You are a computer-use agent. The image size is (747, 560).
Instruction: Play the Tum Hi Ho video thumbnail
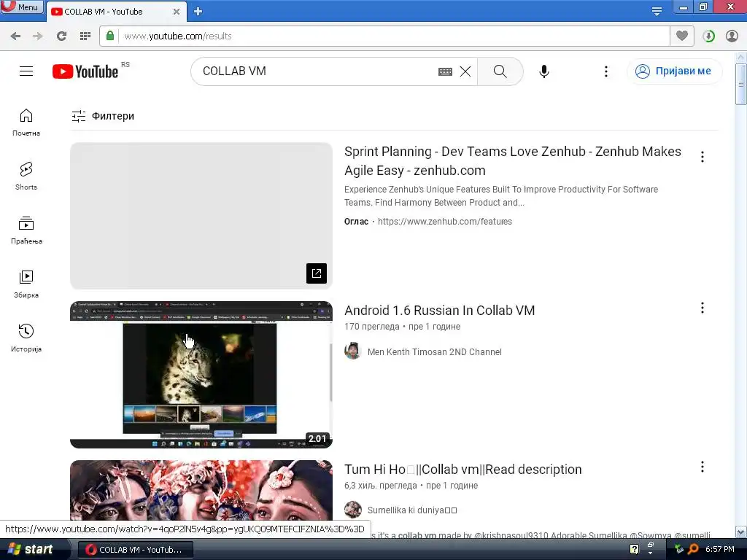tap(201, 491)
